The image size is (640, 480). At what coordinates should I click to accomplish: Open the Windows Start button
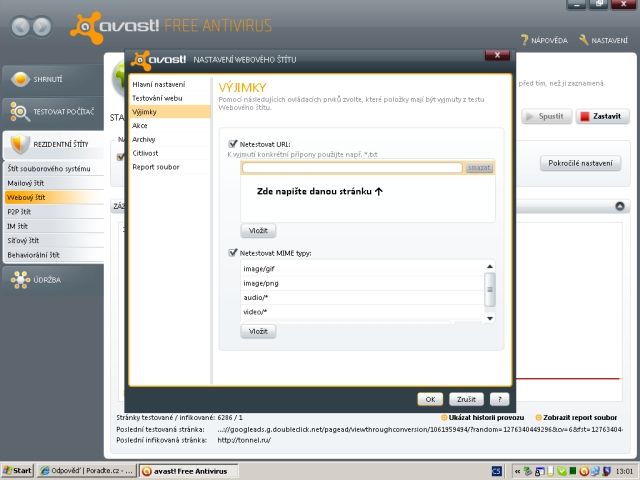[18, 471]
